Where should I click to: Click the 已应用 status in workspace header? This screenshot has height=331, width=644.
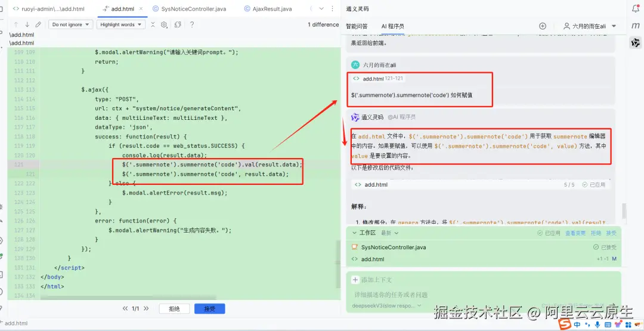point(549,233)
